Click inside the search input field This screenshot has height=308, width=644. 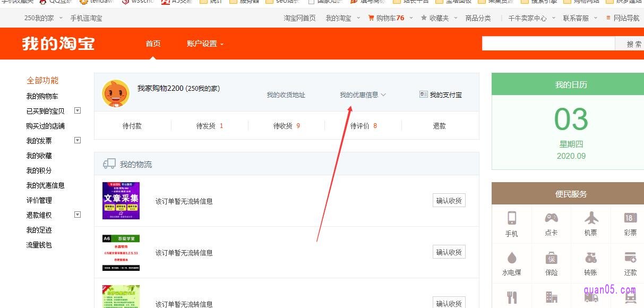coord(548,44)
